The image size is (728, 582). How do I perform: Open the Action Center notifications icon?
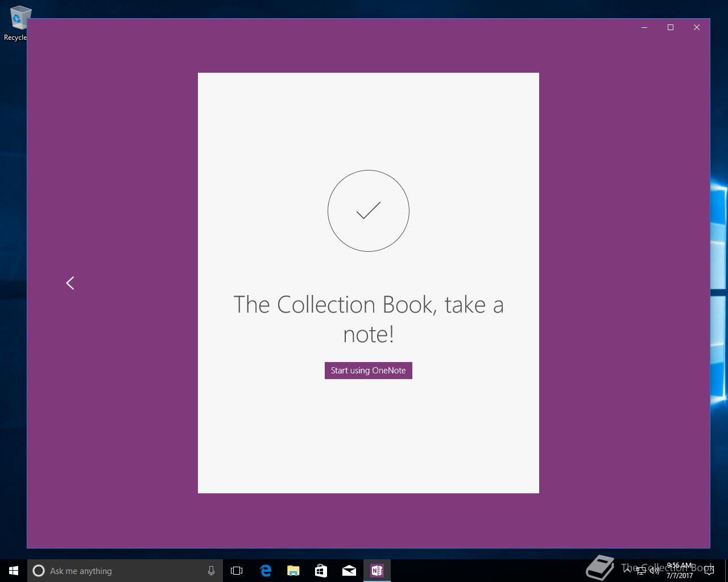point(709,571)
